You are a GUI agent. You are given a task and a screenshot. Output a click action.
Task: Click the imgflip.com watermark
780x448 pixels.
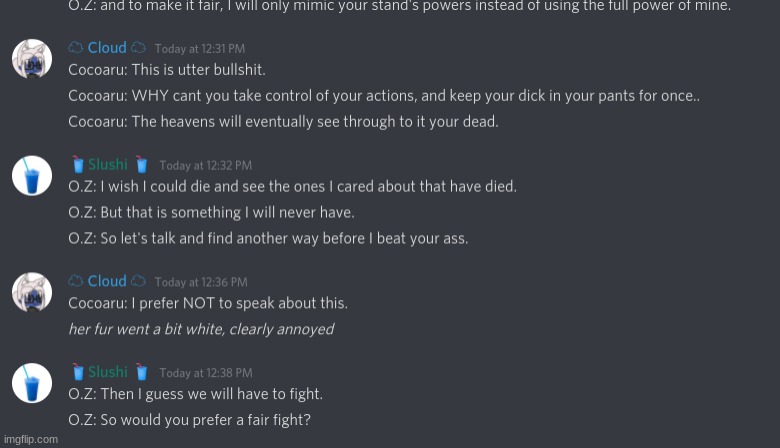click(x=31, y=439)
